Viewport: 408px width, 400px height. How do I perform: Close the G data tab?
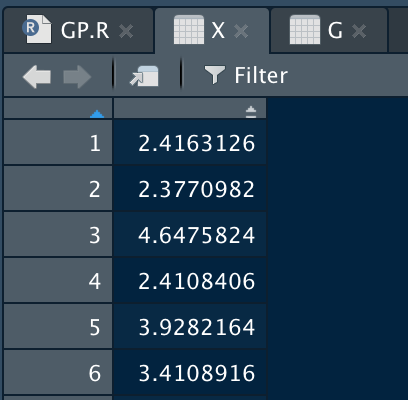(x=359, y=32)
